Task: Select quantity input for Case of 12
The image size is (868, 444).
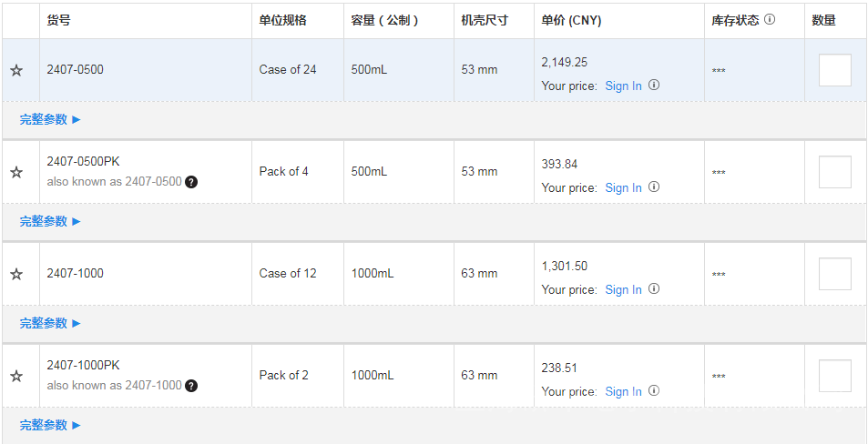Action: 834,274
